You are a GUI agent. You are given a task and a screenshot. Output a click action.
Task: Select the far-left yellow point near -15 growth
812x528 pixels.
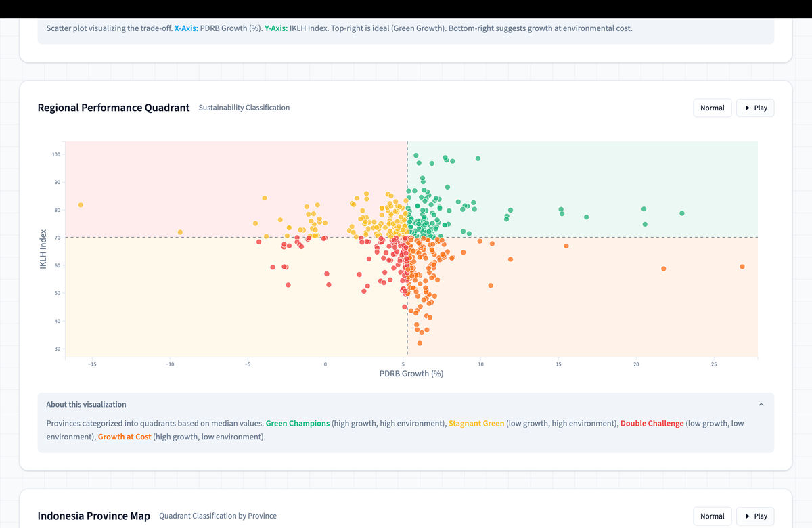[x=81, y=205]
